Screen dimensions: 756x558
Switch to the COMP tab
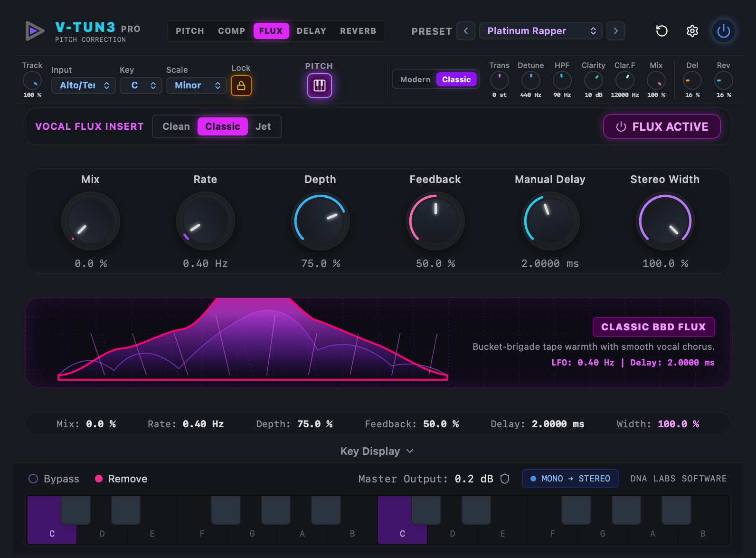(x=232, y=31)
